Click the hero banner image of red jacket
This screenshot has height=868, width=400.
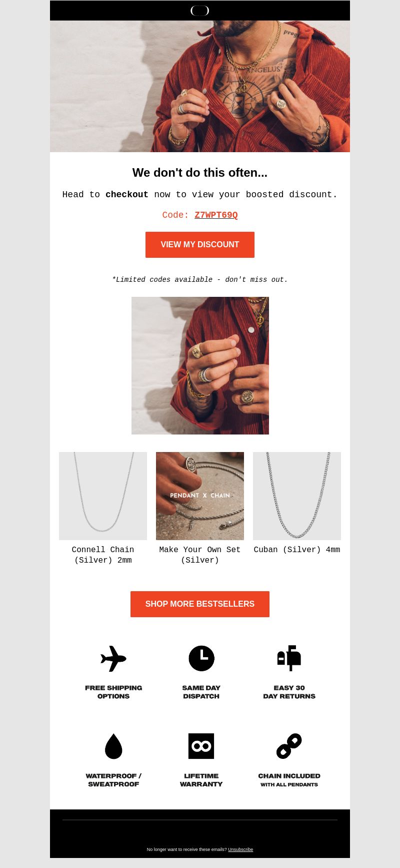(200, 86)
